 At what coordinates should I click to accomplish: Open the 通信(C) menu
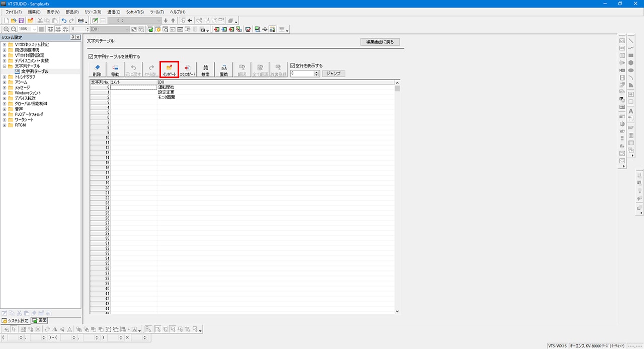coord(114,12)
